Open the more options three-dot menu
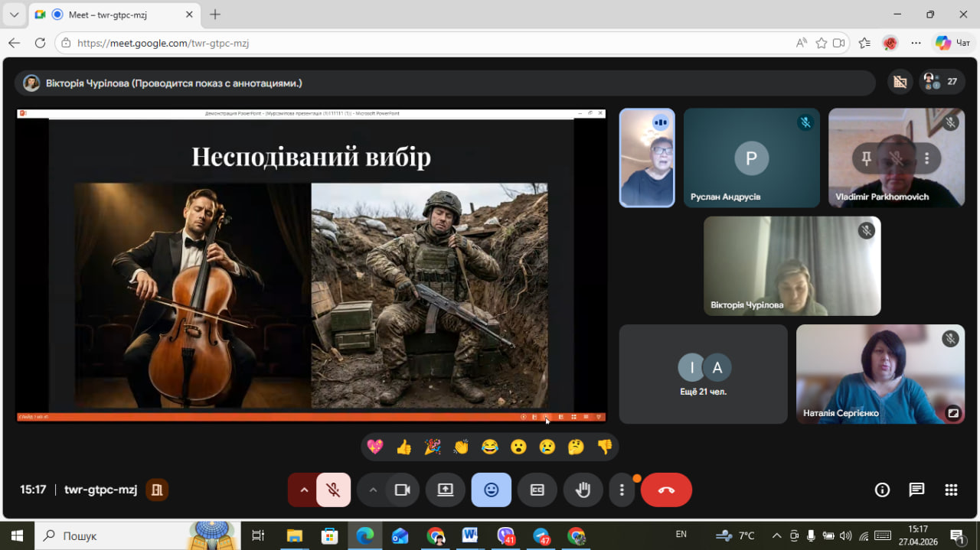This screenshot has height=550, width=980. tap(622, 490)
